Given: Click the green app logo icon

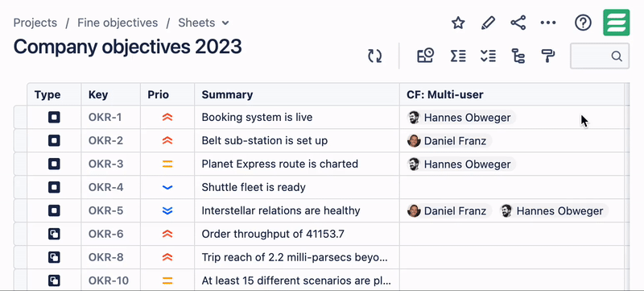Looking at the screenshot, I should coord(616,23).
